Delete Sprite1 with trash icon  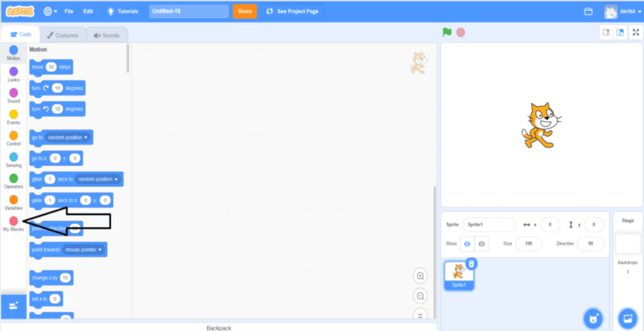coord(472,264)
